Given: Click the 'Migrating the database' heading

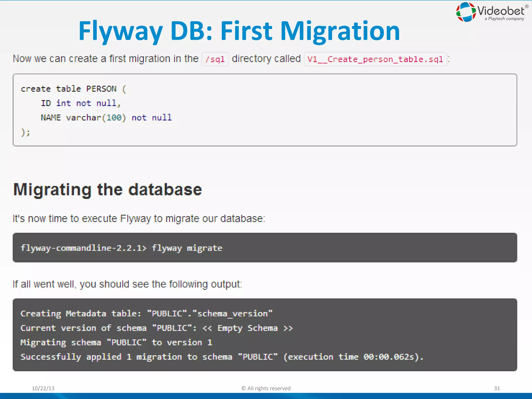Looking at the screenshot, I should 108,190.
